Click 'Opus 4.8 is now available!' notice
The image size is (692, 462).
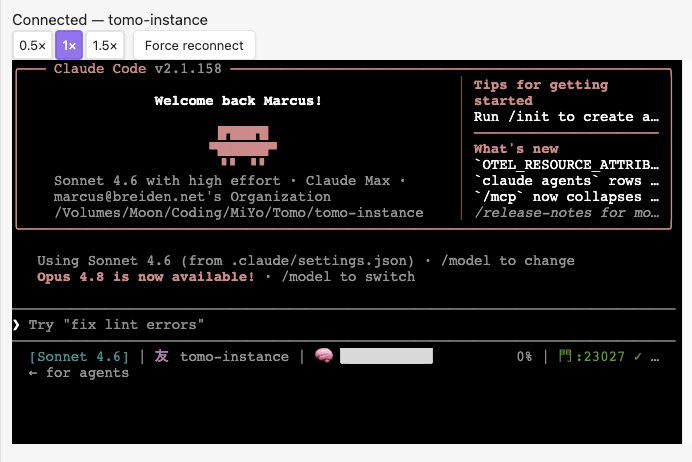pyautogui.click(x=146, y=277)
